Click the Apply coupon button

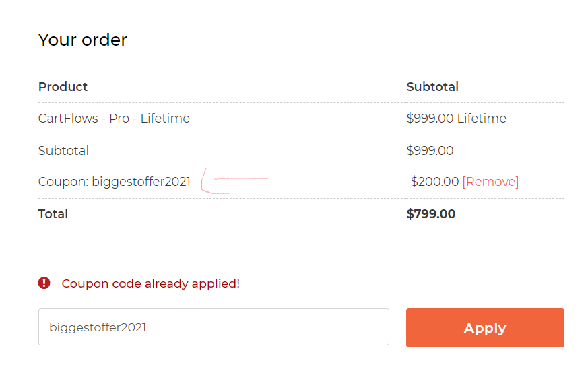click(485, 328)
